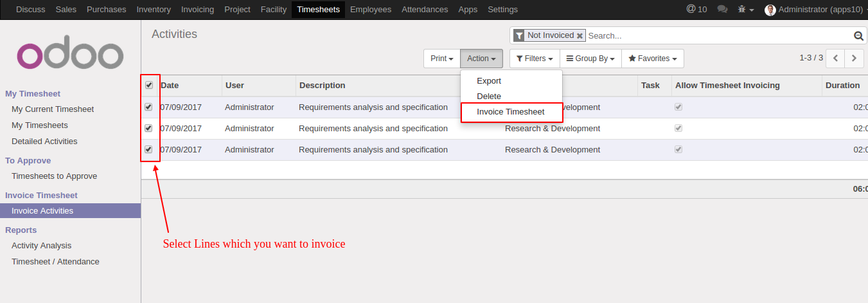Focus the Search input field
This screenshot has width=868, height=303.
click(x=719, y=36)
